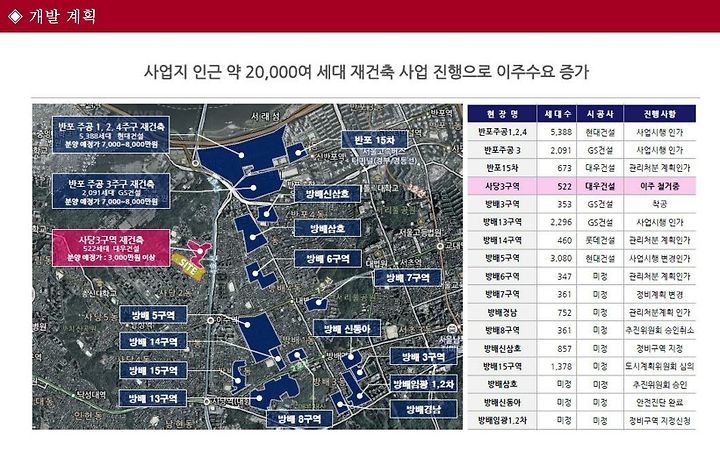720x458 pixels.
Task: Click the '사업시행 변경인가' status cell
Action: click(659, 258)
